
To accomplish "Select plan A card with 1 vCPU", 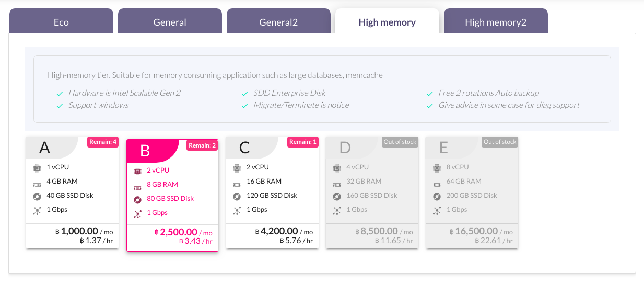I will [73, 193].
